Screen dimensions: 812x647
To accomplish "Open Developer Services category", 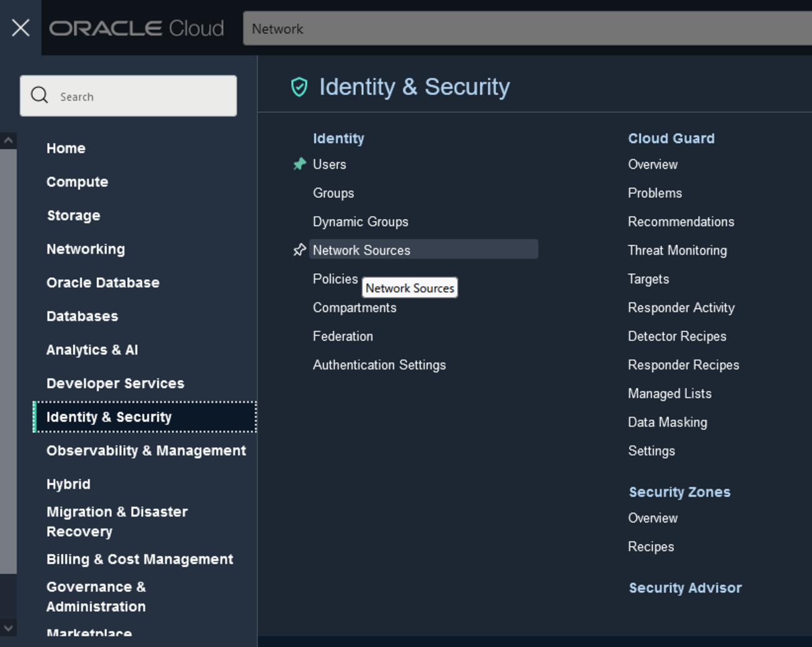I will click(x=115, y=383).
